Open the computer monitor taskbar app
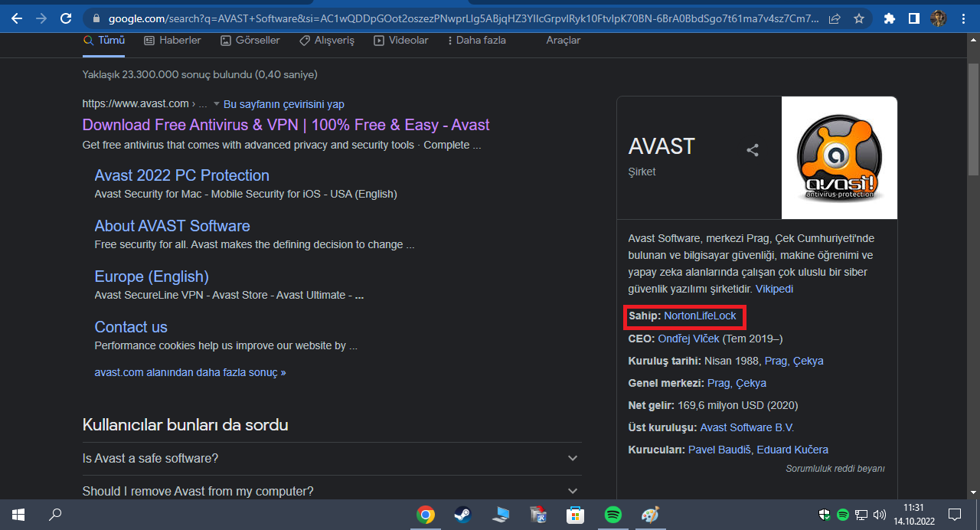Viewport: 980px width, 530px height. click(x=501, y=515)
